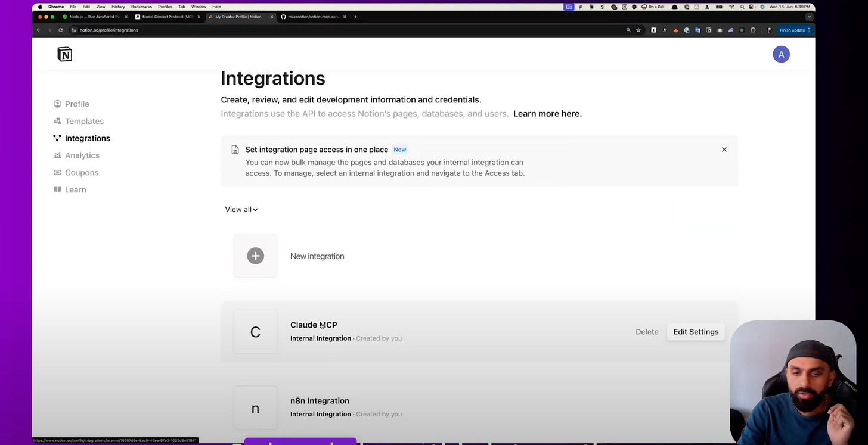Screen dimensions: 868x445
Task: Open the Claude MCP integration title
Action: click(x=314, y=325)
